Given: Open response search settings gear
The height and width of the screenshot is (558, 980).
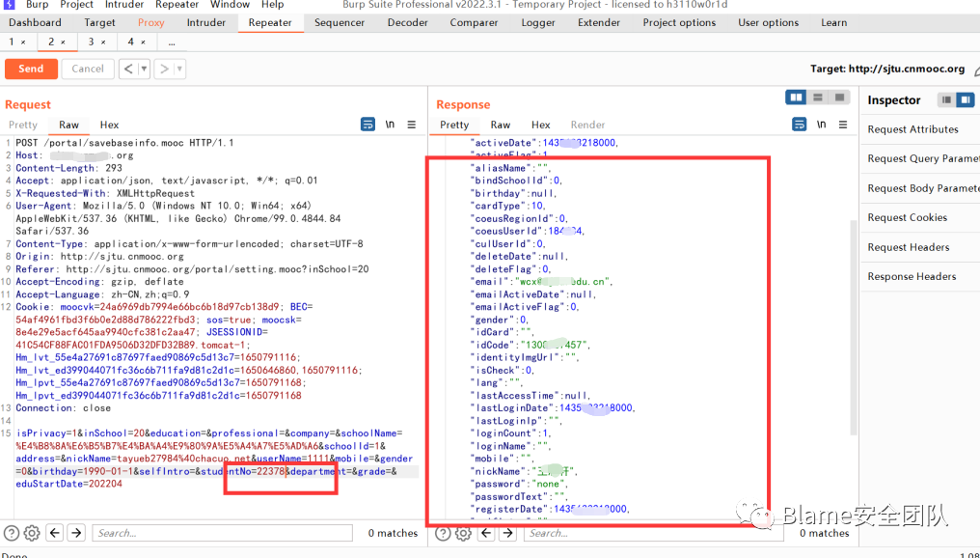Looking at the screenshot, I should click(463, 534).
